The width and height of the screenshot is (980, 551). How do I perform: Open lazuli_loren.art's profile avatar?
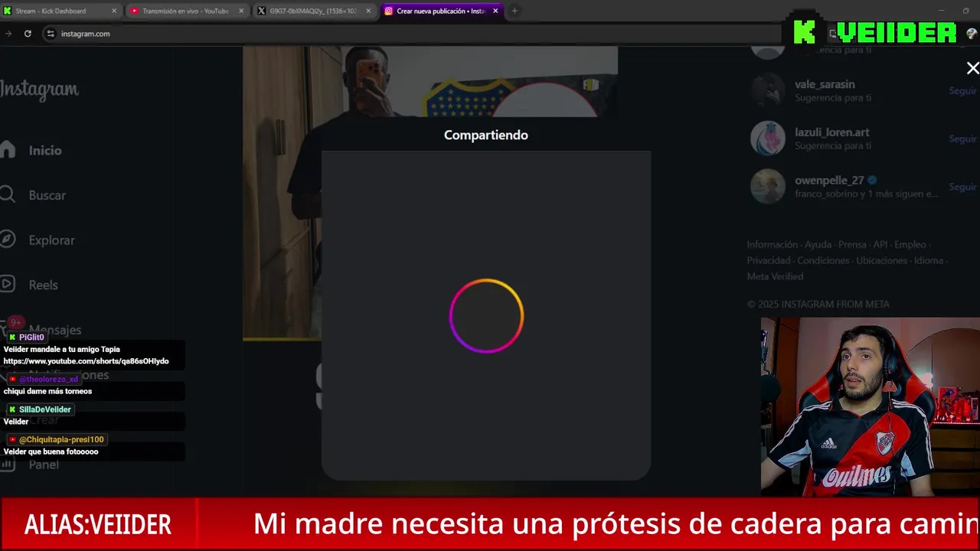point(767,139)
